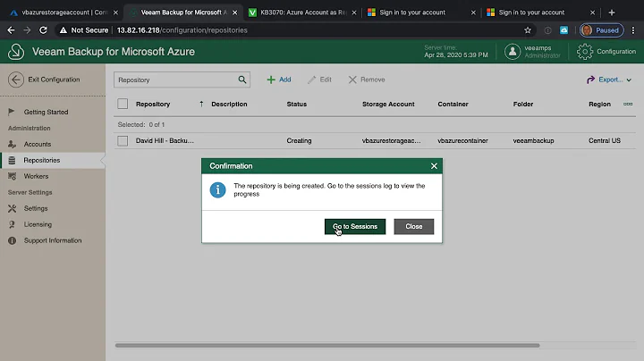Click the Region column header
This screenshot has height=361, width=644.
pos(599,105)
